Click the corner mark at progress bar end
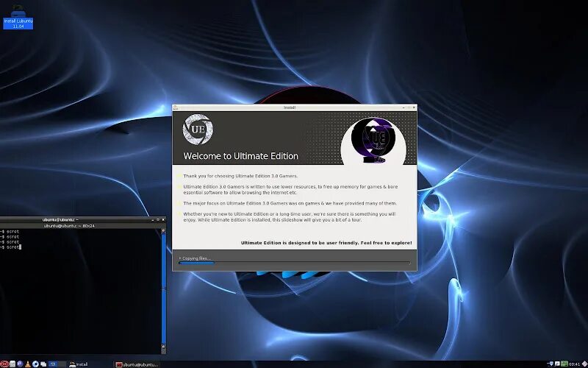Viewport: 588px width, 368px height. (409, 263)
